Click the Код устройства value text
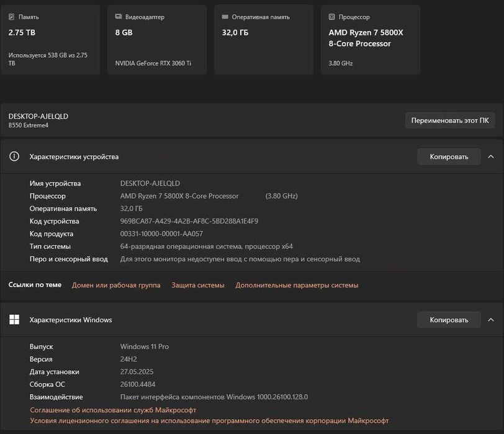The width and height of the screenshot is (504, 434). [189, 221]
